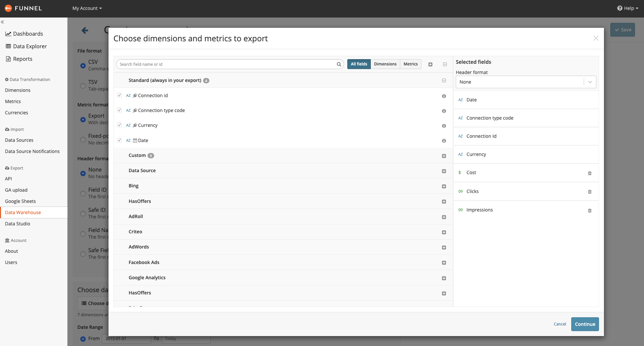Click the Cancel link
The height and width of the screenshot is (346, 644).
pyautogui.click(x=560, y=324)
